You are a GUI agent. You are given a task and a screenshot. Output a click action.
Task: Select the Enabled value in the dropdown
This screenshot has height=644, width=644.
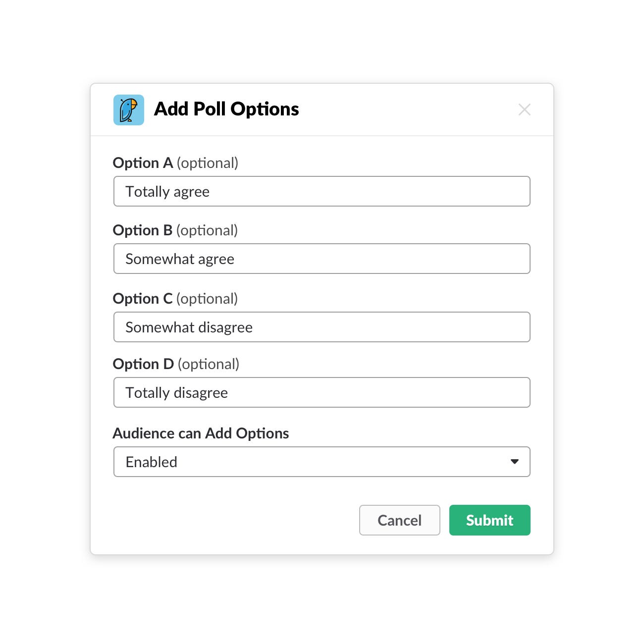point(151,462)
